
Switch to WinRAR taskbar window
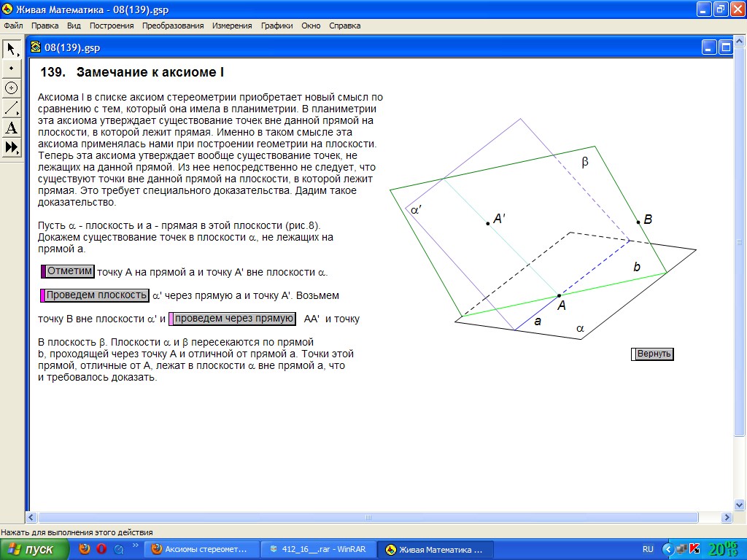tap(318, 549)
